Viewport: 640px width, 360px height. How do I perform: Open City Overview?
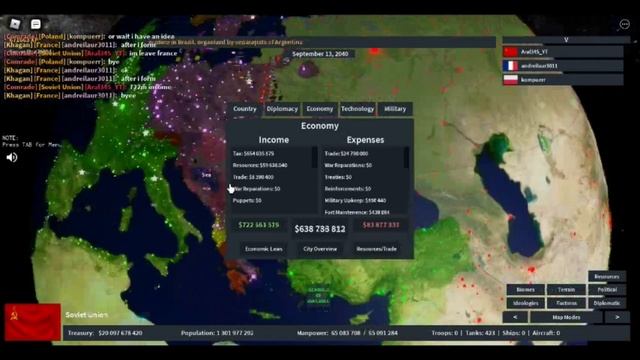tap(320, 249)
